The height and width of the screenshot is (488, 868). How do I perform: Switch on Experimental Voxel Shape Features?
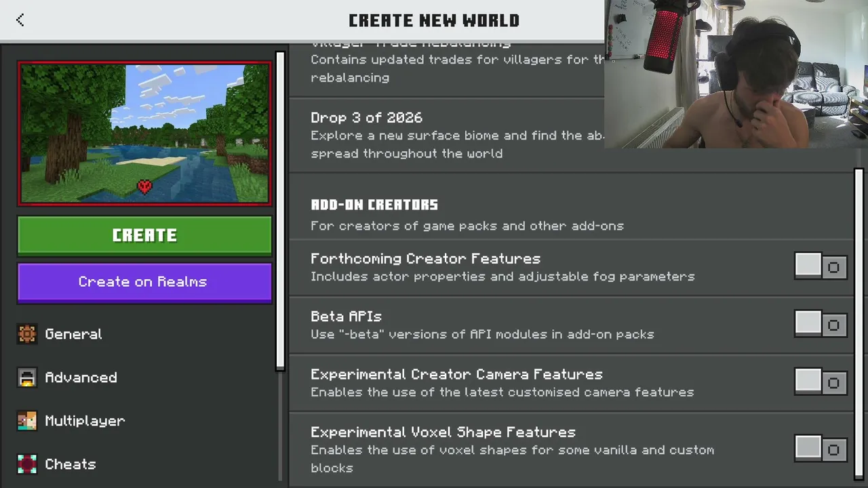point(821,449)
